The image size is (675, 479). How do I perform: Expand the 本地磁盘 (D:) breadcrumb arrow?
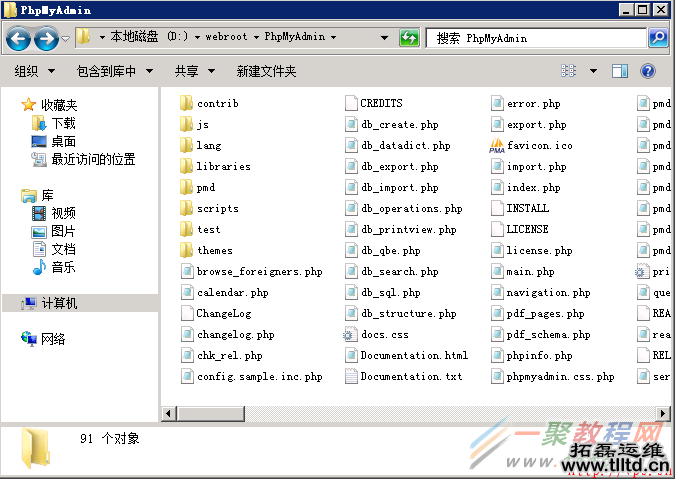click(197, 37)
